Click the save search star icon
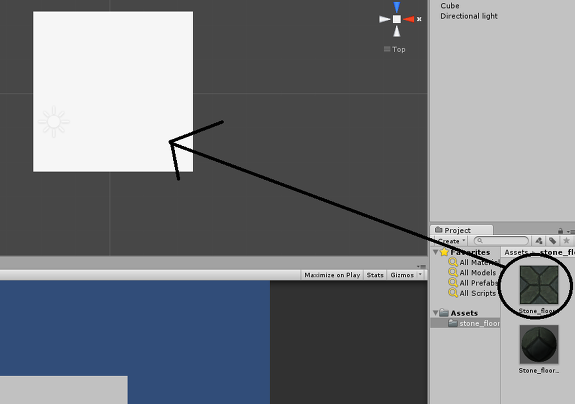The width and height of the screenshot is (575, 404). 567,241
